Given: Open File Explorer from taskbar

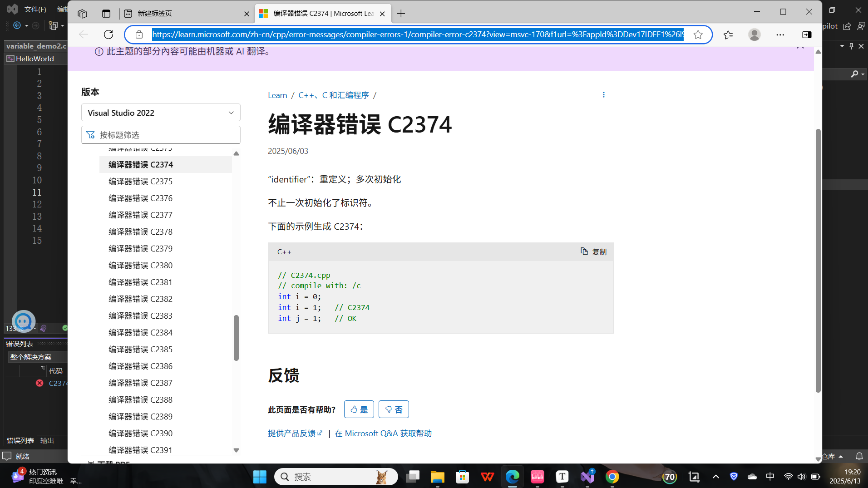Looking at the screenshot, I should pyautogui.click(x=438, y=477).
